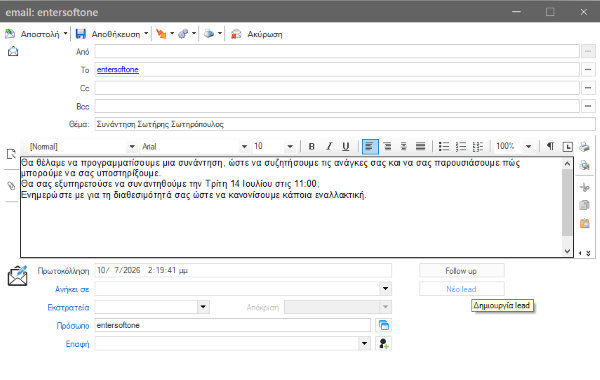The width and height of the screenshot is (600, 380).
Task: Open the browse button of the Cc field
Action: click(x=588, y=88)
